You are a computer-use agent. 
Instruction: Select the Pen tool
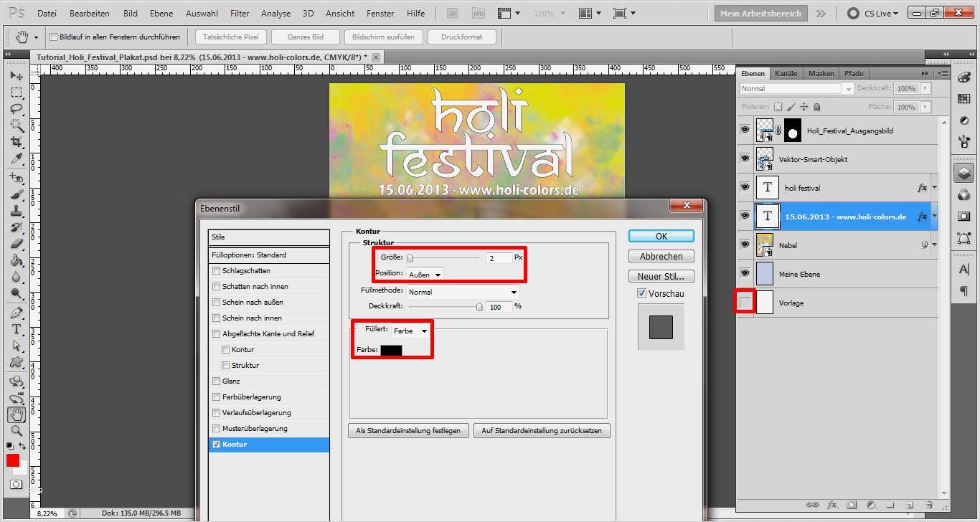17,313
